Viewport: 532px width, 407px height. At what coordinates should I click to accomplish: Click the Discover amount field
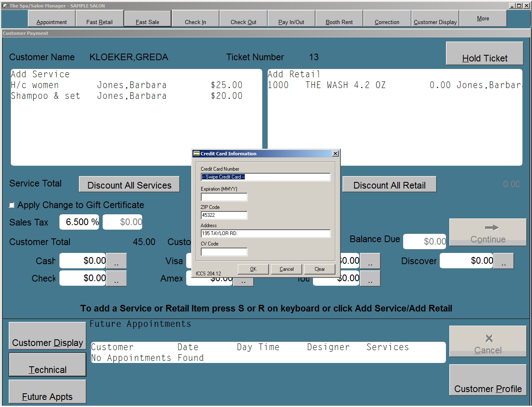coord(466,261)
